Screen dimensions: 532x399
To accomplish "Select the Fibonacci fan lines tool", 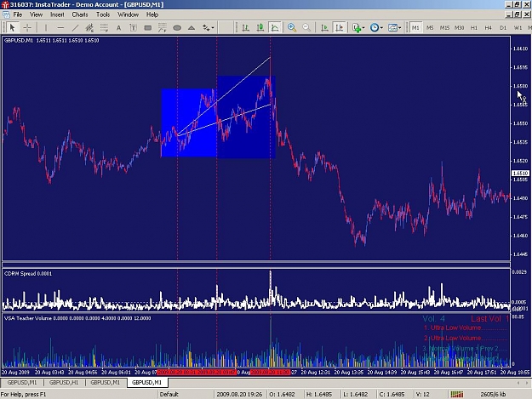I will pos(163,28).
